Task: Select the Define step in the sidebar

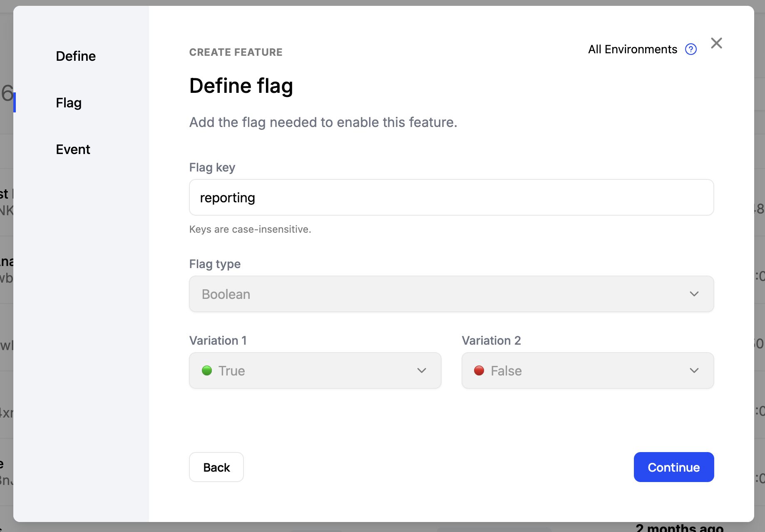Action: 75,56
